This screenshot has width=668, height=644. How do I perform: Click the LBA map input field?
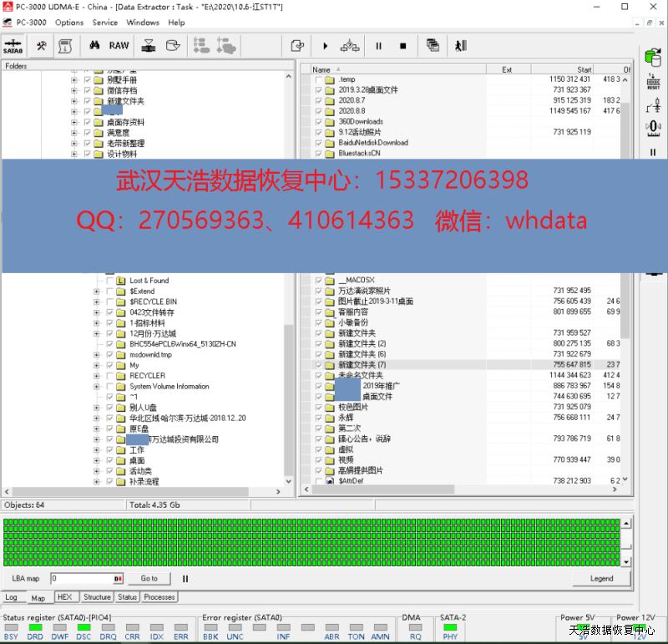(81, 578)
